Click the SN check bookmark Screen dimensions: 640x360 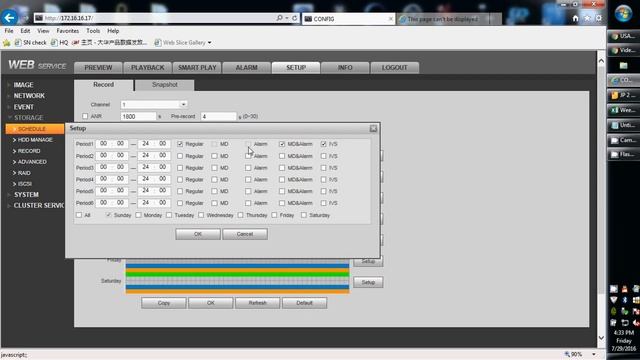point(31,42)
